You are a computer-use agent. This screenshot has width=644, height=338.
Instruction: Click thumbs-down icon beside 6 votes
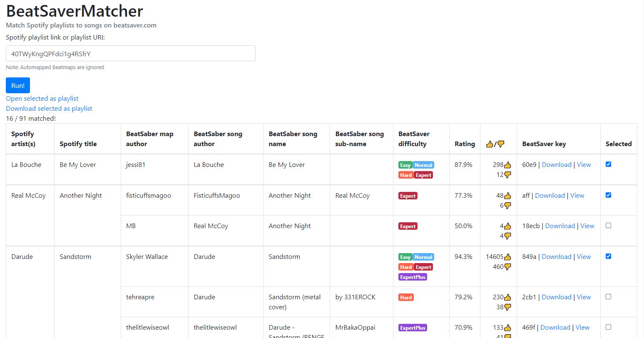click(x=507, y=206)
